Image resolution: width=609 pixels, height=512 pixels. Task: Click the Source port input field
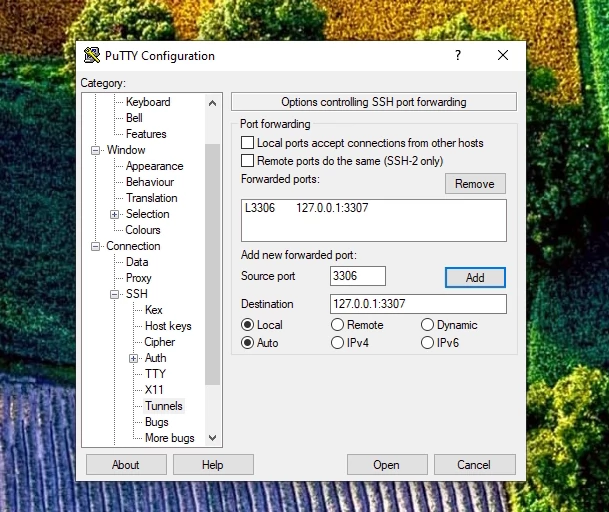tap(358, 276)
